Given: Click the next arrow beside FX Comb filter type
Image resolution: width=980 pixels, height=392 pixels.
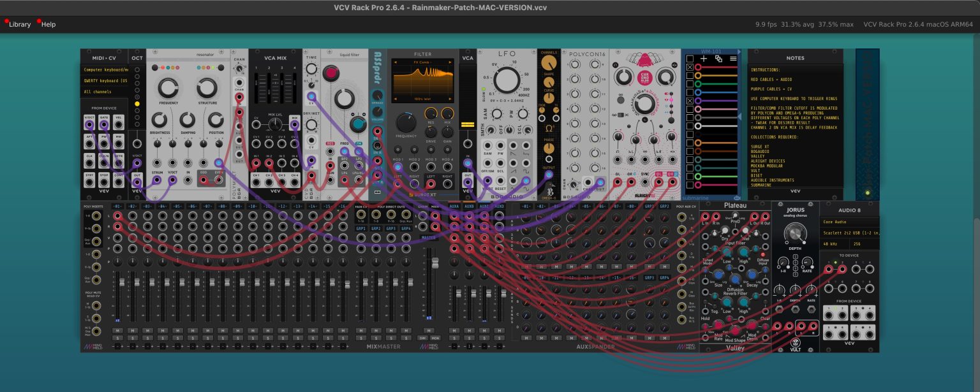Looking at the screenshot, I should (450, 62).
